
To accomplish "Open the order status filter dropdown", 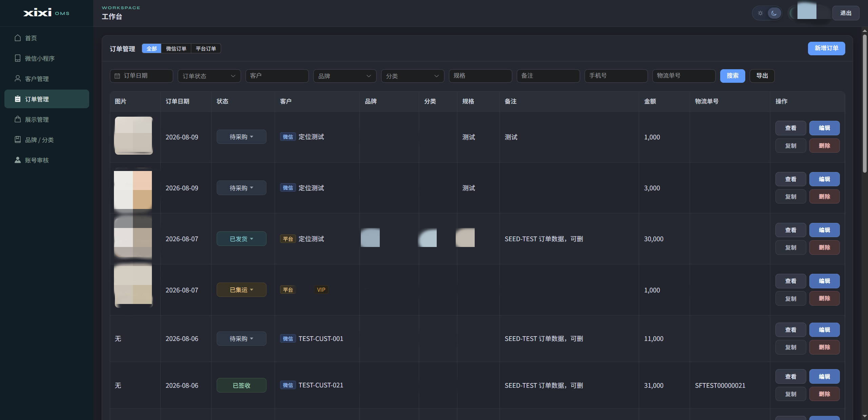I will tap(209, 76).
